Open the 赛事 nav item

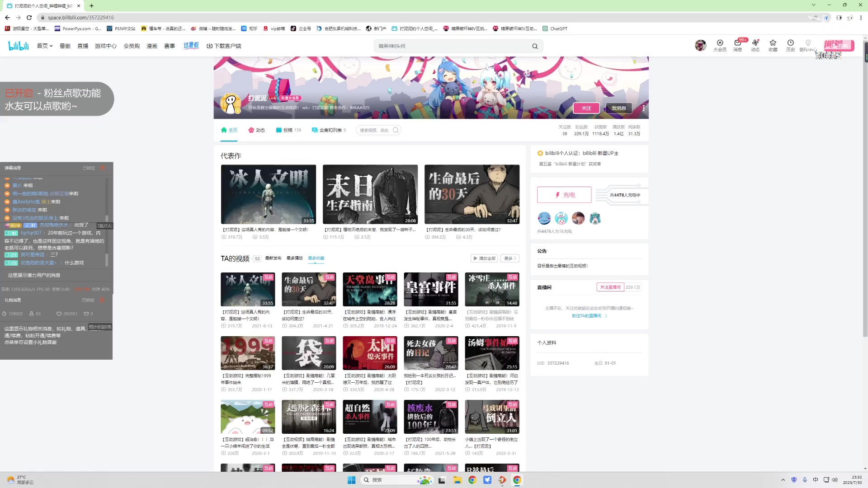[170, 46]
